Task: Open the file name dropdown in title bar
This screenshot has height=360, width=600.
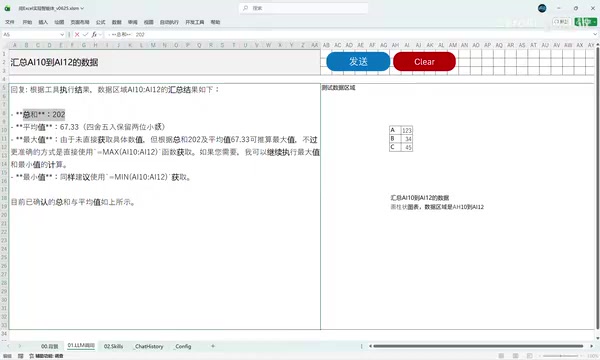Action: click(x=82, y=8)
